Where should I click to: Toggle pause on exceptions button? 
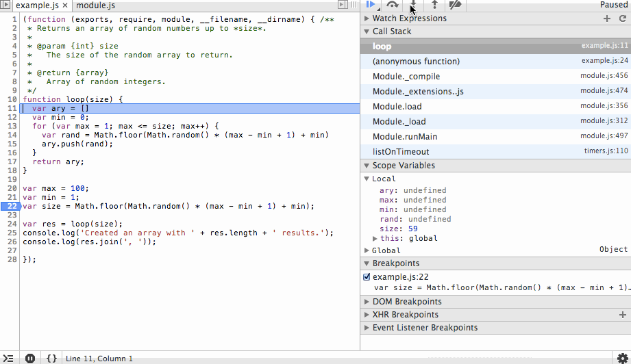[x=30, y=358]
